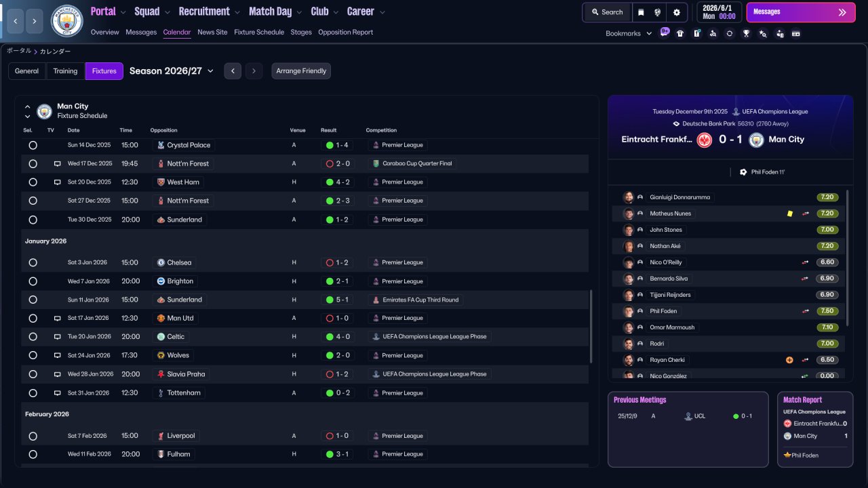
Task: Open the 9+ notifications chat bookmark icon
Action: pyautogui.click(x=664, y=33)
